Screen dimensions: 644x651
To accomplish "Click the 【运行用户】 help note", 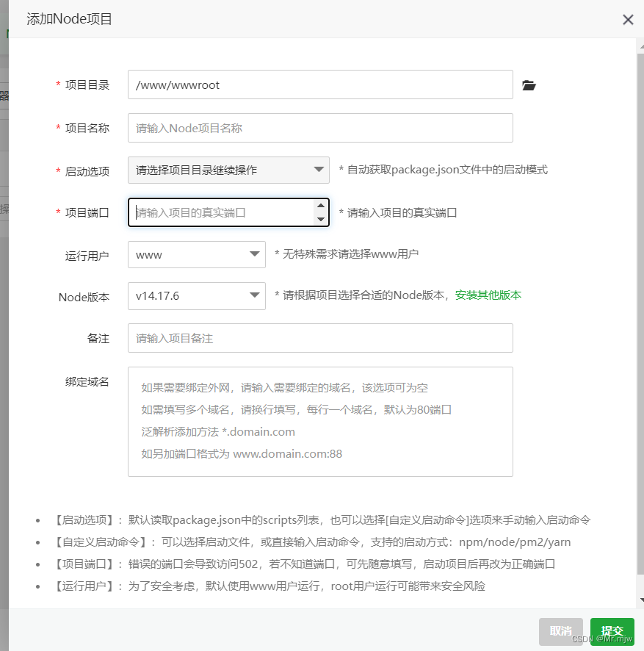I will pos(269,586).
